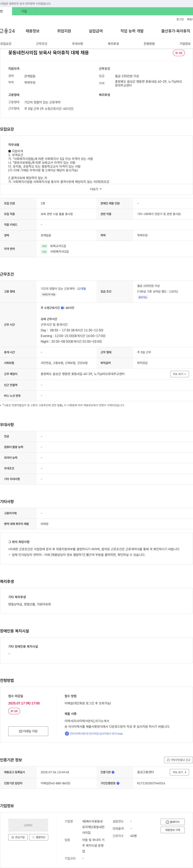The image size is (193, 868).
Task: Click the D-10 badge beside job title
Action: (x=179, y=53)
